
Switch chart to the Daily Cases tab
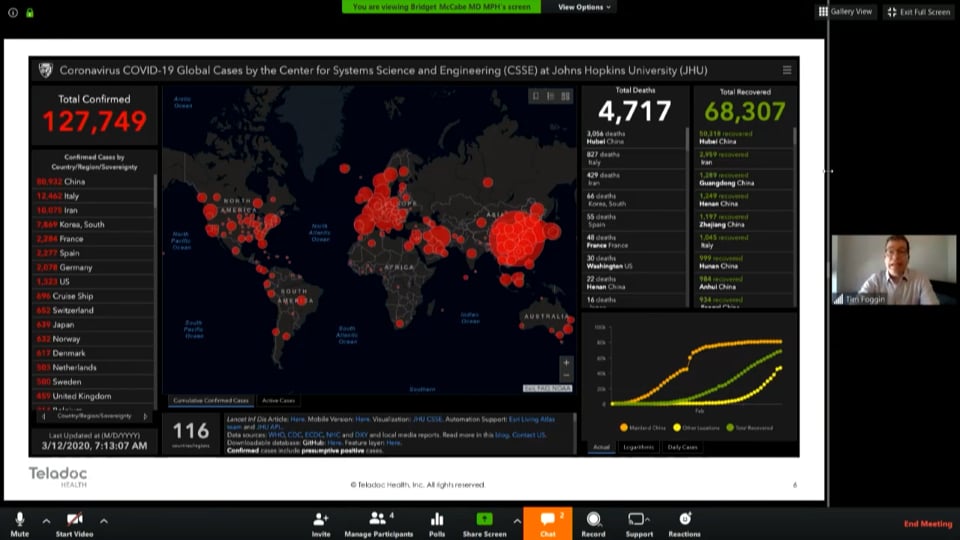682,447
